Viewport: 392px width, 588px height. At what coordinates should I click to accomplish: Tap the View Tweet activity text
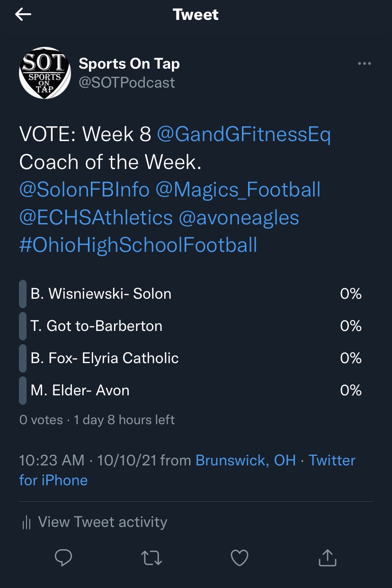tap(102, 522)
